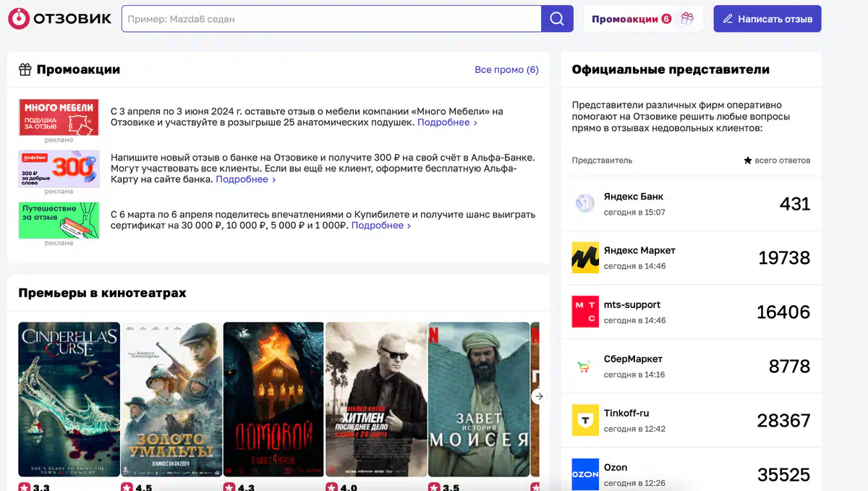Open the Все промо (6) link
This screenshot has height=491, width=868.
coord(506,69)
